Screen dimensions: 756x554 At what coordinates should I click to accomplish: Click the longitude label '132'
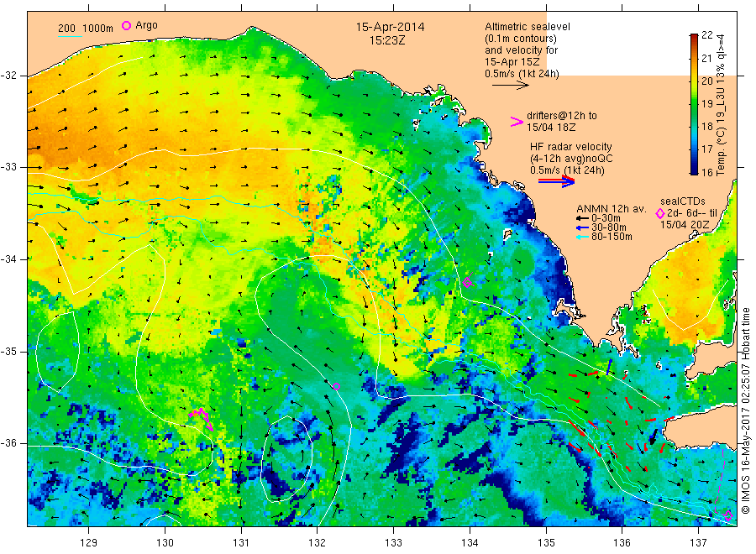coord(318,542)
